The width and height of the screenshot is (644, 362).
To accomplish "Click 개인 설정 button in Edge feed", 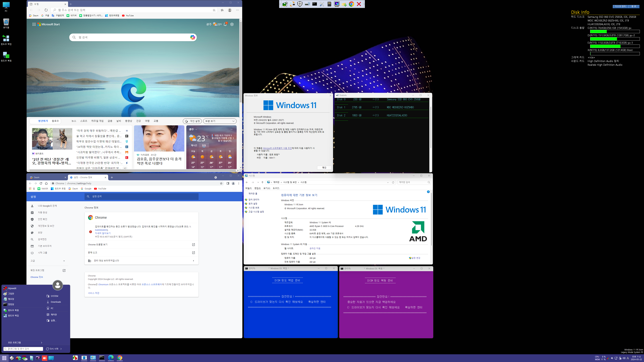I will click(x=192, y=121).
